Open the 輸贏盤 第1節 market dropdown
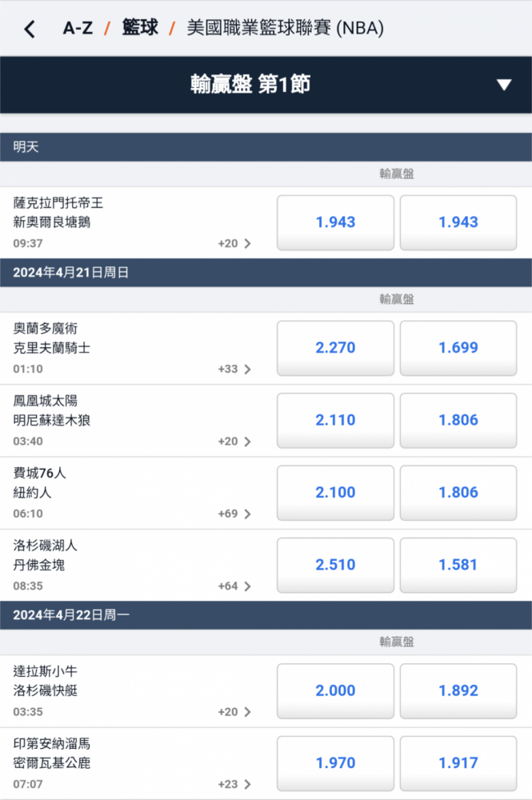 click(x=503, y=85)
